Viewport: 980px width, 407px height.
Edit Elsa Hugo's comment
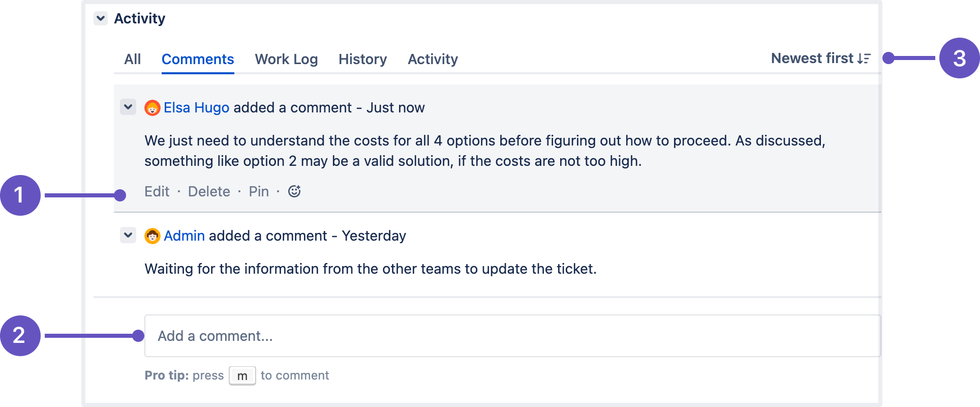(x=157, y=191)
